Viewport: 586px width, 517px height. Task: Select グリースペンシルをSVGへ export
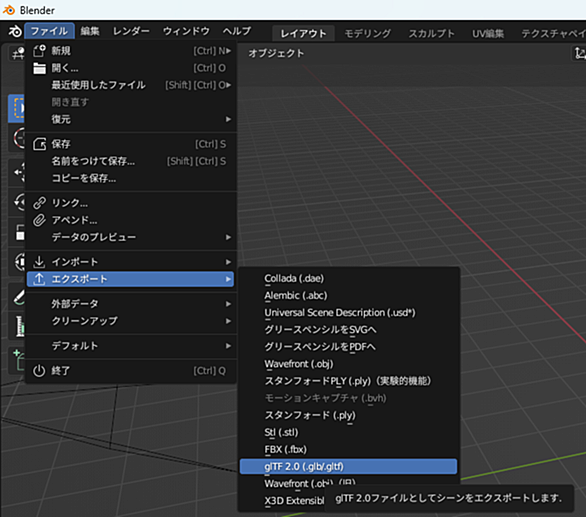point(348,330)
